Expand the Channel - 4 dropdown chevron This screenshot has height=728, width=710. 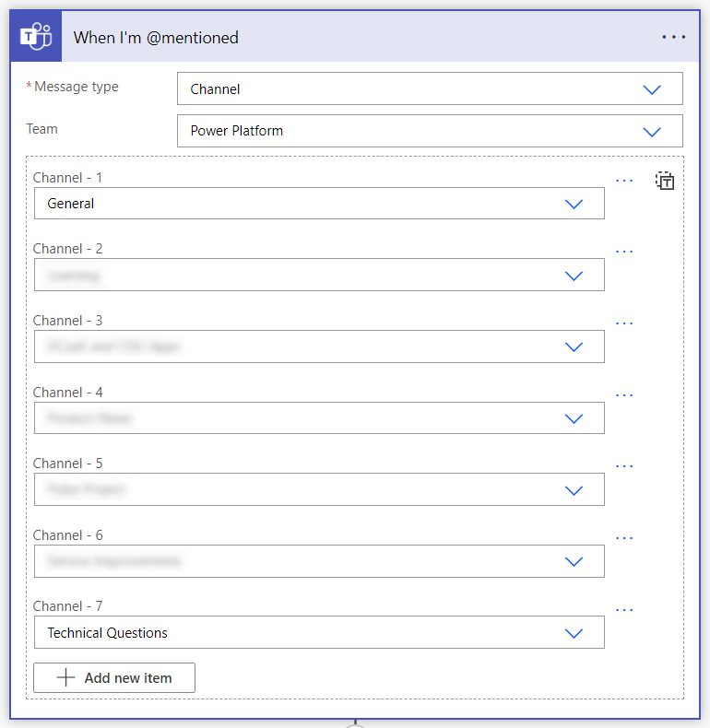[574, 418]
